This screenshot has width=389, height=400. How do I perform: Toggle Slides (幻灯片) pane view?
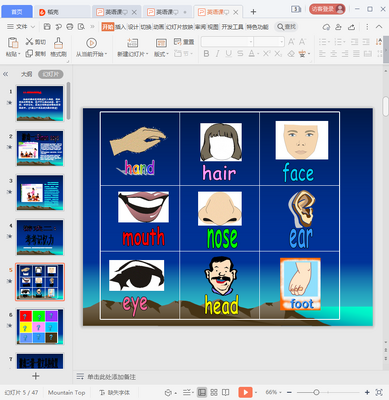click(51, 74)
